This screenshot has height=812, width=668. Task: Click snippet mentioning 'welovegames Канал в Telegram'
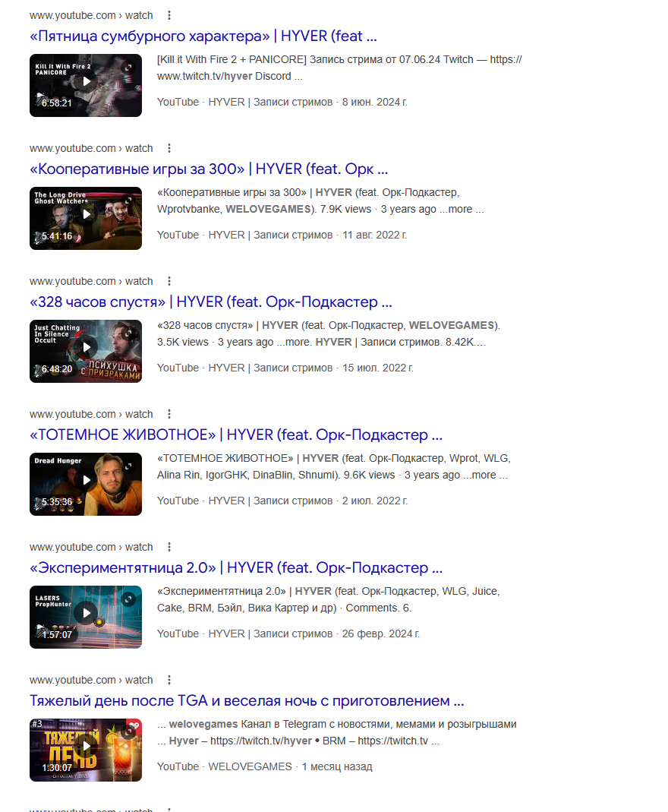click(x=337, y=733)
